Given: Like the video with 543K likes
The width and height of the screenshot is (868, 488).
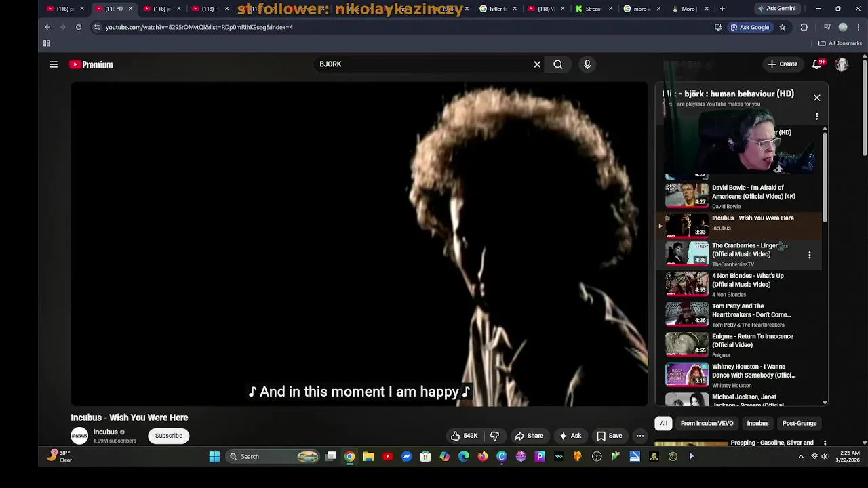Looking at the screenshot, I should click(x=465, y=436).
